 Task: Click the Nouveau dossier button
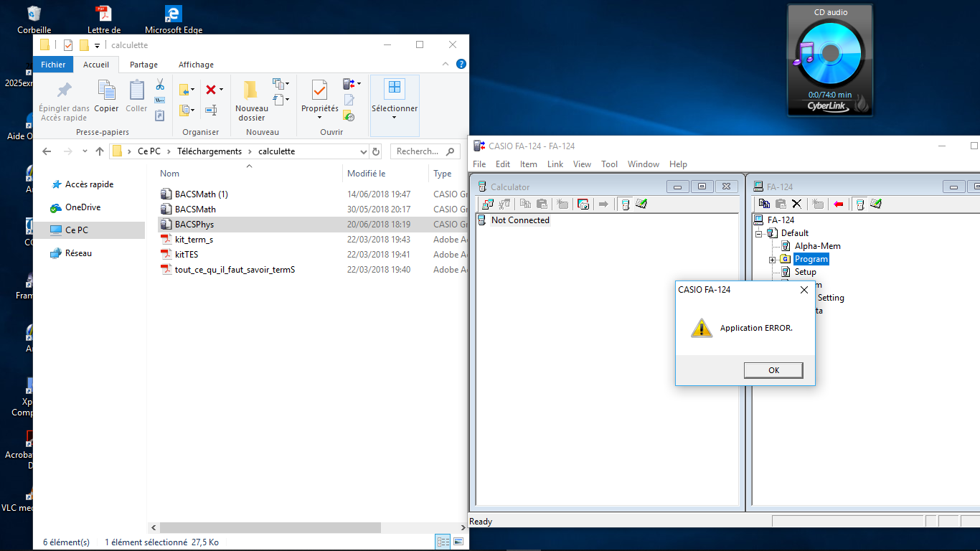click(x=251, y=100)
